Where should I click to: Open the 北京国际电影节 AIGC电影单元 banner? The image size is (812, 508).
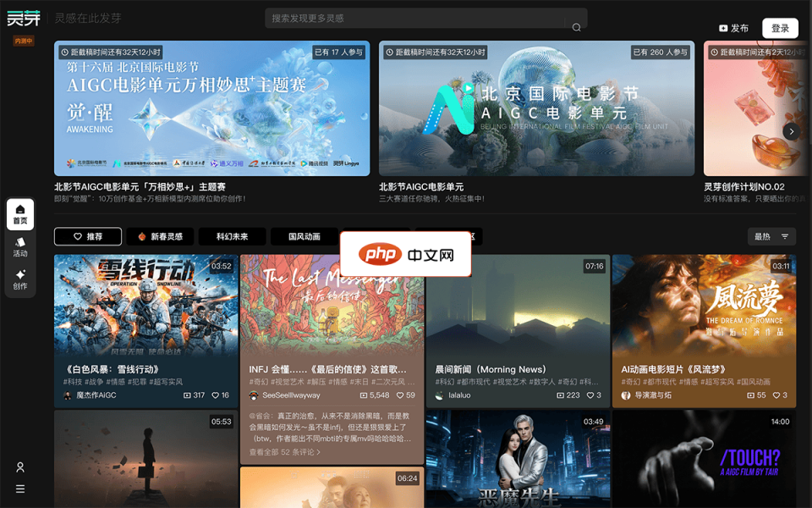point(536,108)
